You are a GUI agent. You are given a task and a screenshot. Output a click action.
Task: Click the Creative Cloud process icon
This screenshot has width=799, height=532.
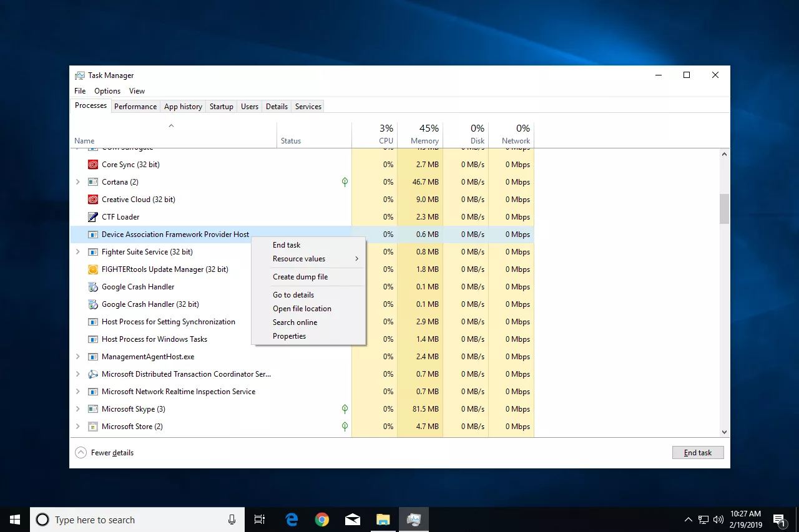tap(92, 200)
